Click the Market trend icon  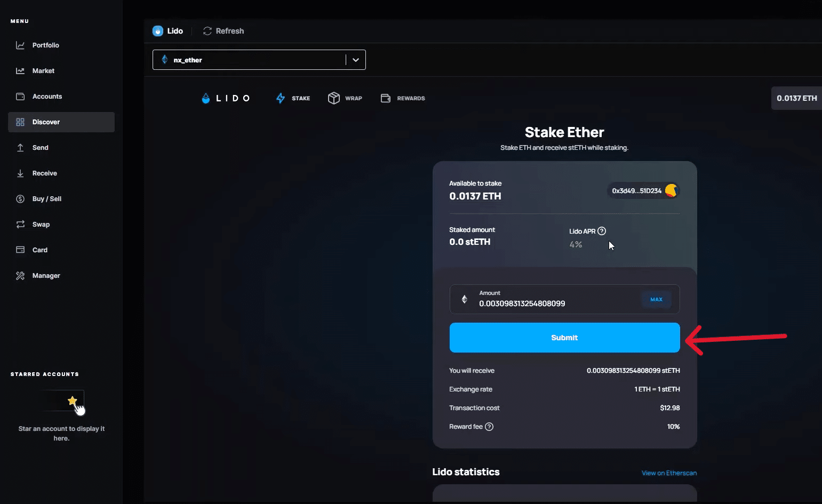point(20,71)
